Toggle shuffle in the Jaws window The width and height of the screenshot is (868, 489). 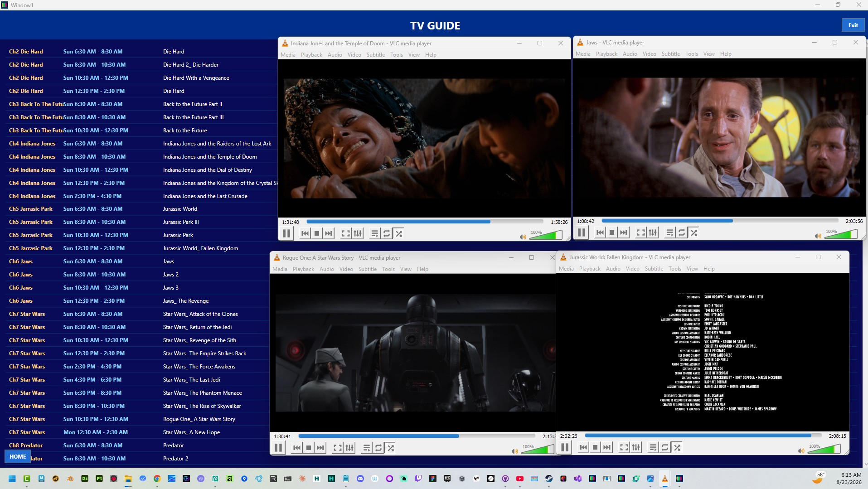694,232
